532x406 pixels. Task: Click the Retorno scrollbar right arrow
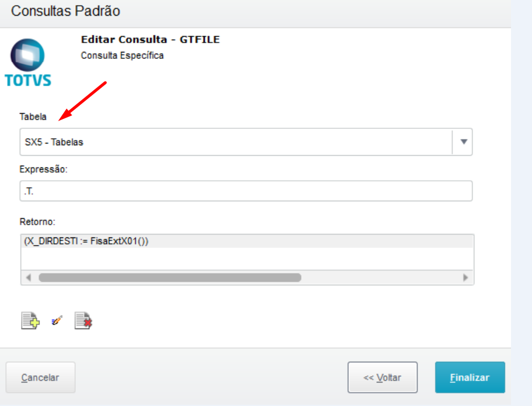[x=466, y=278]
